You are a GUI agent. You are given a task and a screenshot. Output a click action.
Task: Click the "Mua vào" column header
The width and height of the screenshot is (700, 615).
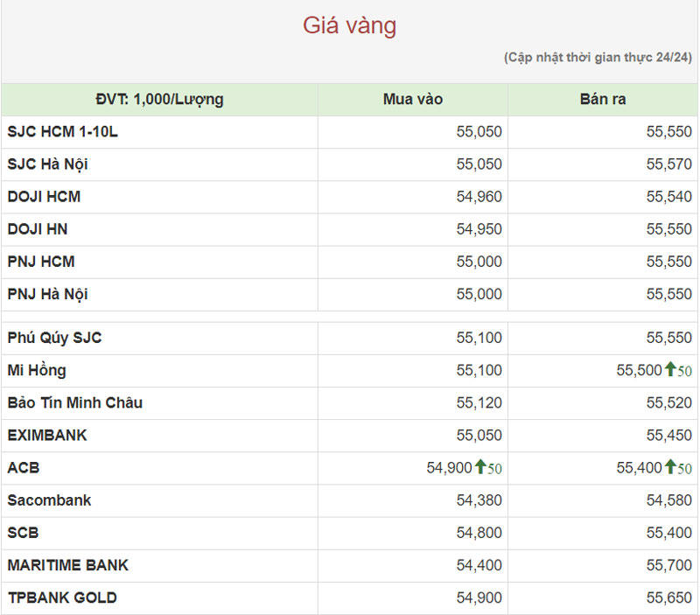click(x=413, y=99)
